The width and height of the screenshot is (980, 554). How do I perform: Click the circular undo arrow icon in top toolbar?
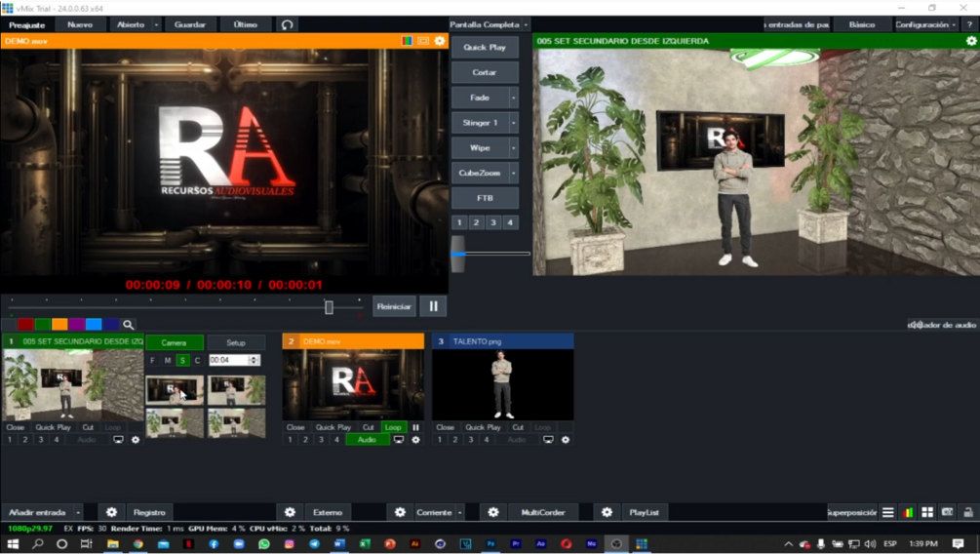click(287, 25)
